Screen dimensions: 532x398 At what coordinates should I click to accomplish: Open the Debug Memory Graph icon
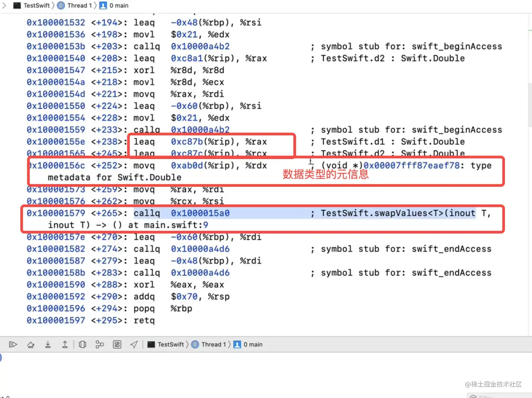tap(100, 344)
